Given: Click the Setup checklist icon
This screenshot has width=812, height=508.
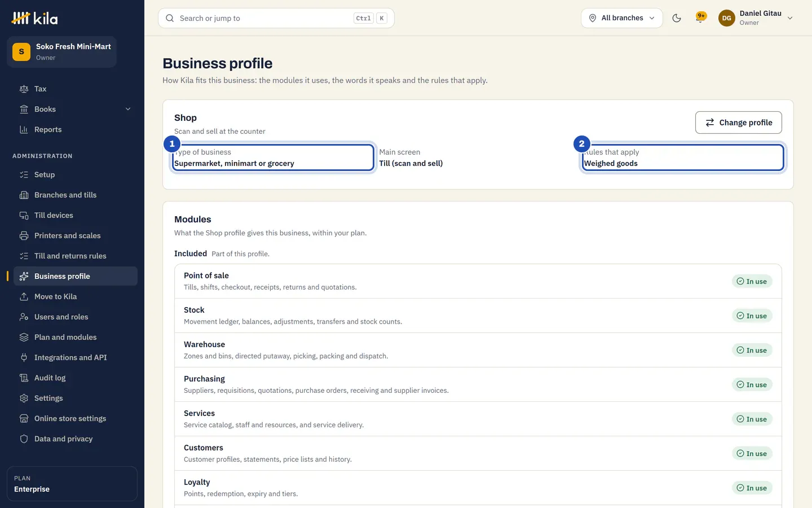Looking at the screenshot, I should pos(24,174).
